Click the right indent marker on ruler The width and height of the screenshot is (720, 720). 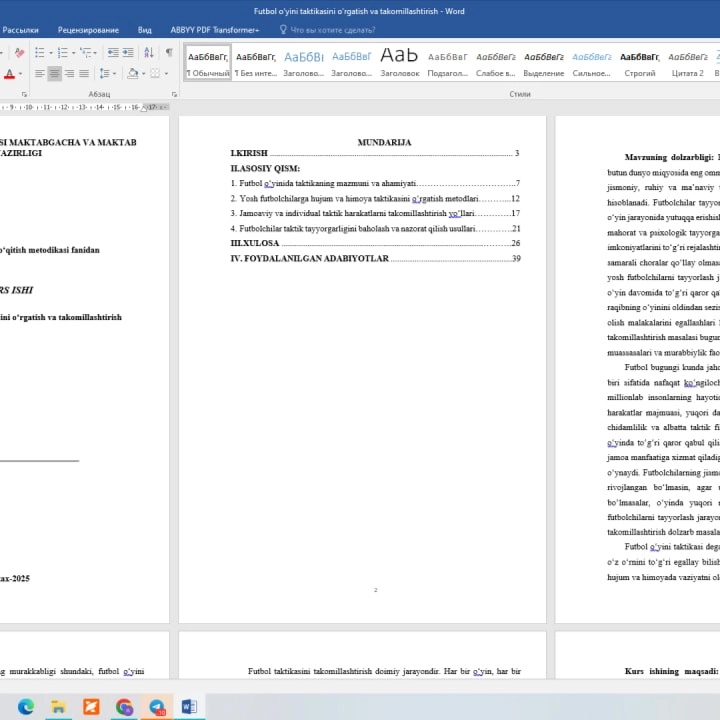coord(144,107)
